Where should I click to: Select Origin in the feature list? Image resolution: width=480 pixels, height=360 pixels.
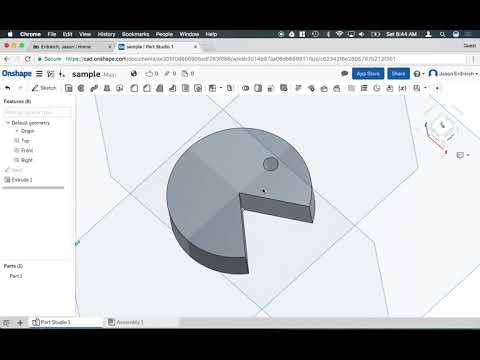pos(27,131)
